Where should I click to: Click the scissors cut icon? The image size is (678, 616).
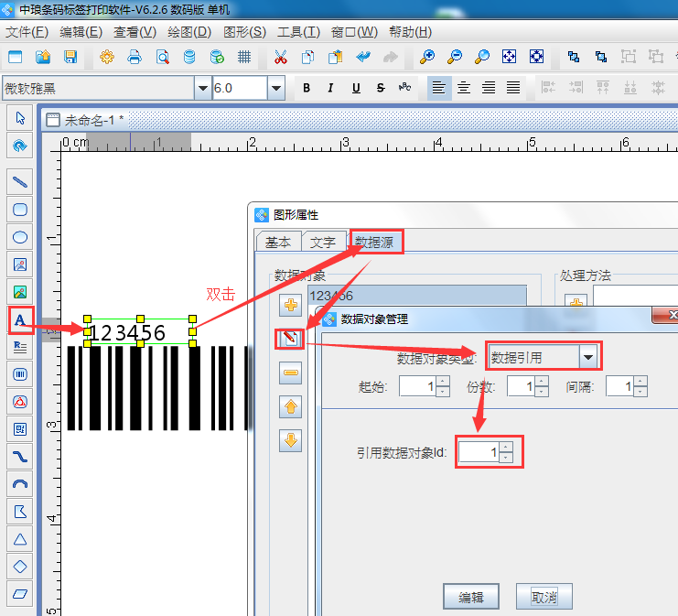pyautogui.click(x=281, y=57)
